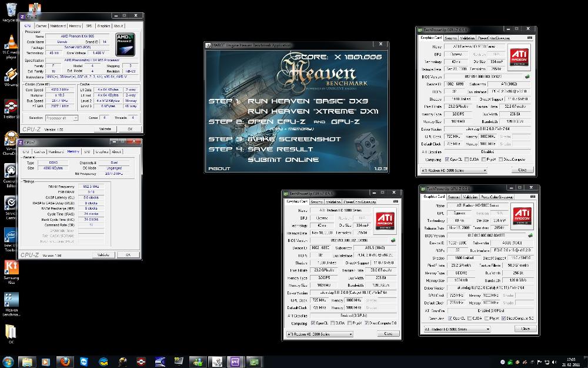Image resolution: width=588 pixels, height=368 pixels.
Task: Open Windows Media Player from the taskbar
Action: coord(46,362)
